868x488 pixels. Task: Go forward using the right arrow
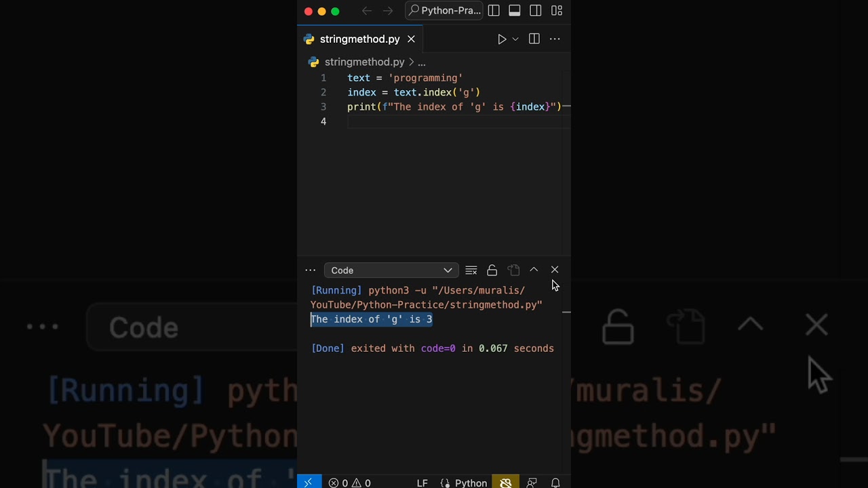pos(388,11)
